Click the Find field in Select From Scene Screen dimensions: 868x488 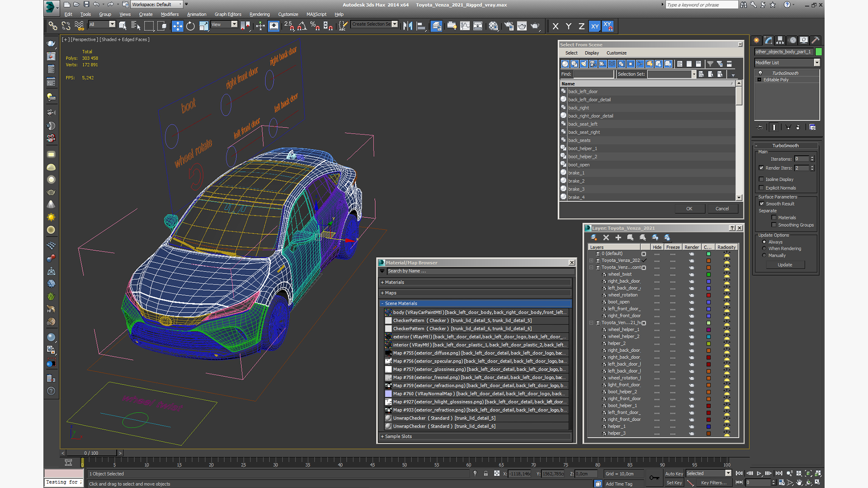coord(594,74)
